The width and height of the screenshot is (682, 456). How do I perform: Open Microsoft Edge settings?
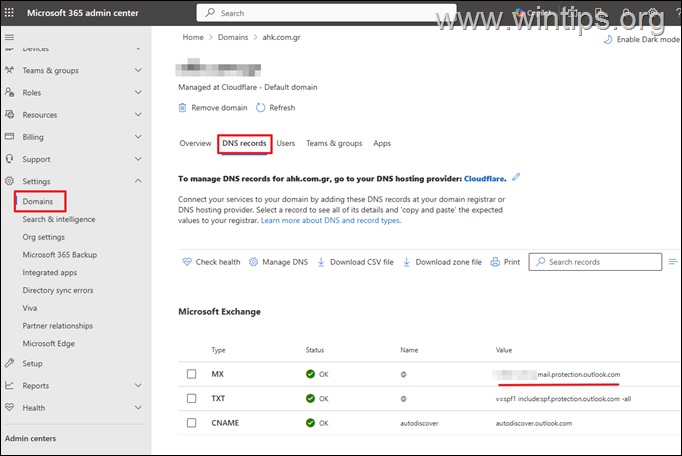49,343
